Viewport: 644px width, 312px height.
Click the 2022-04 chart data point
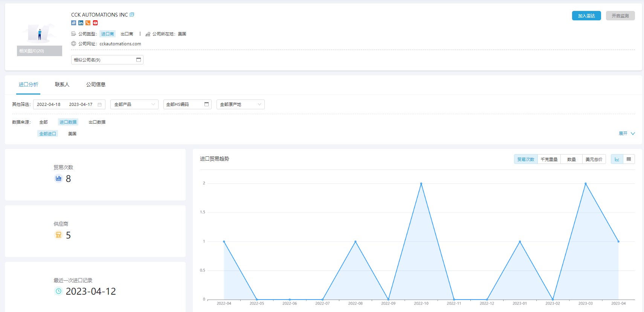[224, 242]
